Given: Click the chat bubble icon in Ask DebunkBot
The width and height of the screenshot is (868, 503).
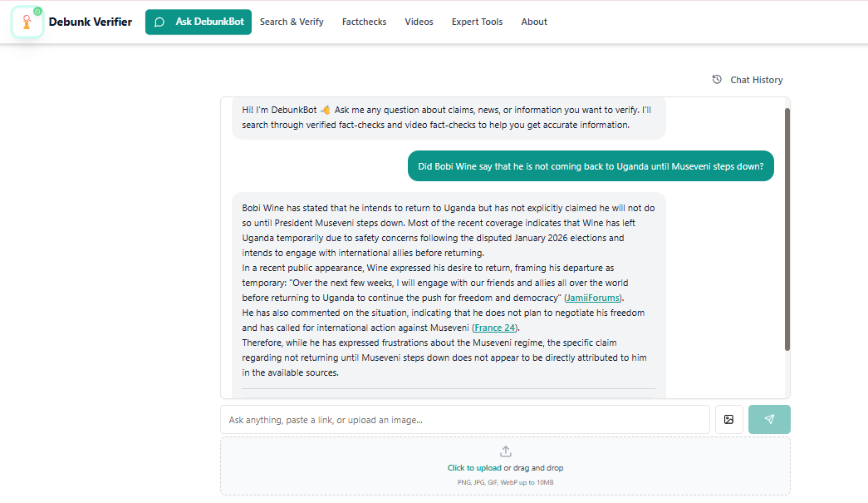Looking at the screenshot, I should [x=159, y=22].
